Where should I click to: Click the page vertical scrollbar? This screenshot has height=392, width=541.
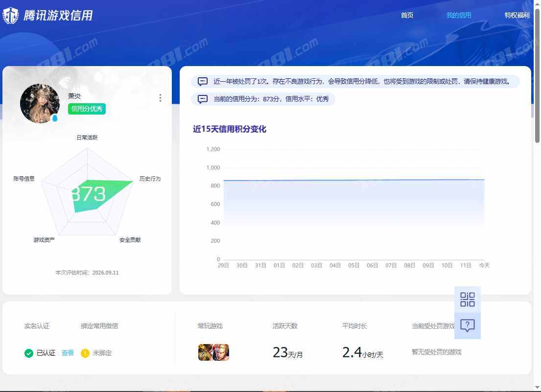tap(537, 76)
